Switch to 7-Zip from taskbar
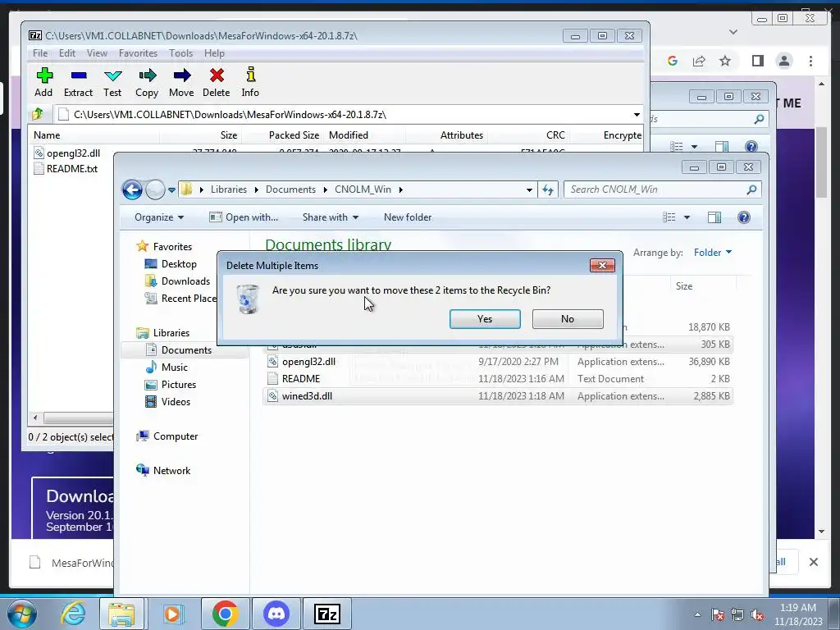The height and width of the screenshot is (630, 840). point(327,614)
